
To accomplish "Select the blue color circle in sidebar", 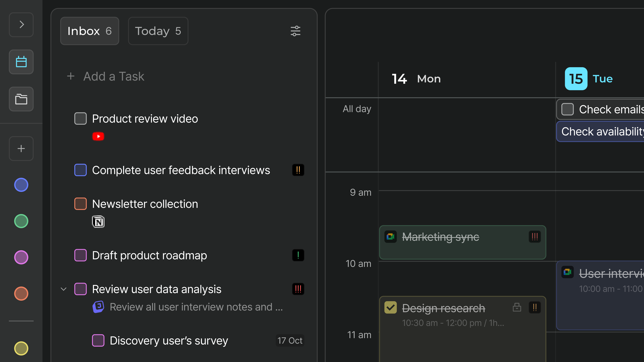I will click(x=21, y=185).
